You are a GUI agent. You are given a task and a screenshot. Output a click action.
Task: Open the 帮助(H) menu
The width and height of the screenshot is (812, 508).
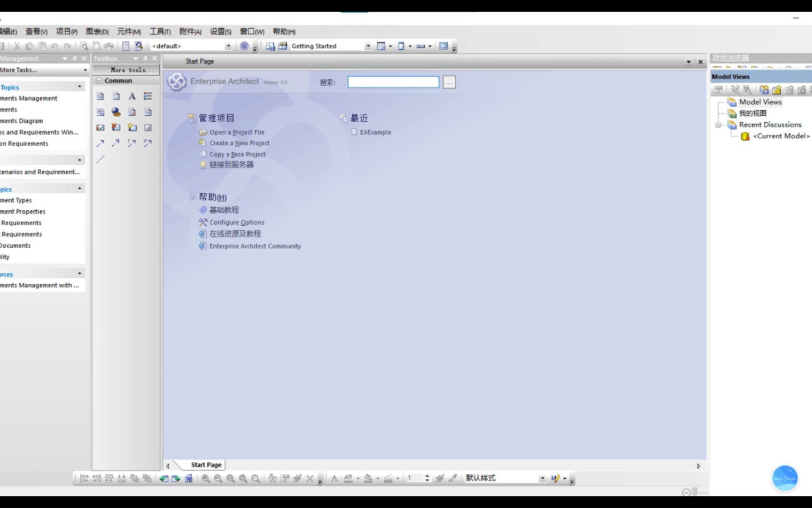[284, 32]
